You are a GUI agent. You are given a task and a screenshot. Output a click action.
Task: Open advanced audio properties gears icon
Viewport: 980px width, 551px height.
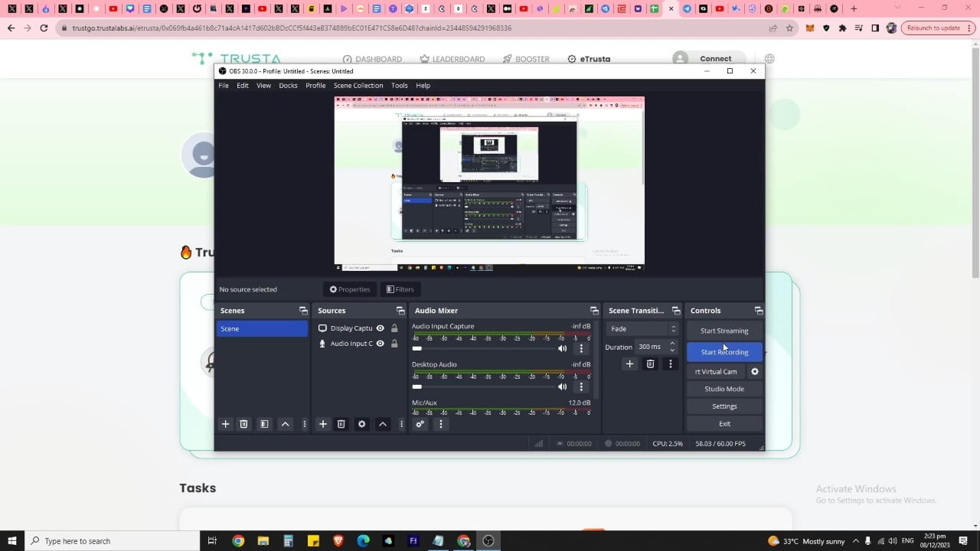point(420,424)
